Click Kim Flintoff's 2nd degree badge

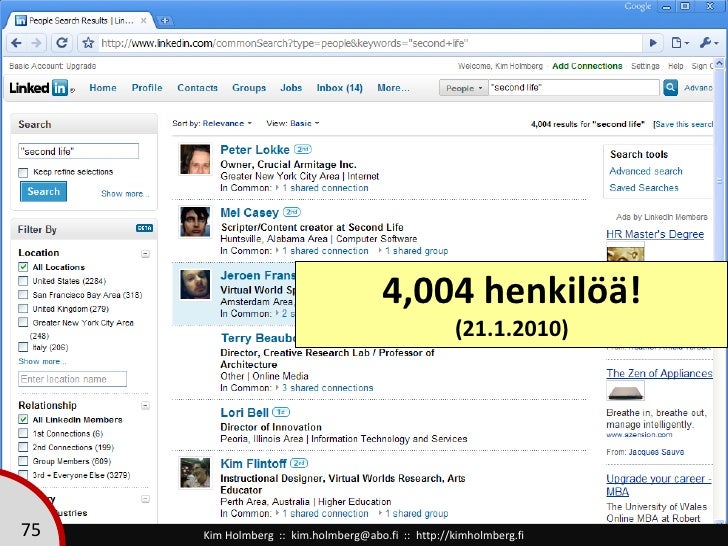[x=299, y=463]
